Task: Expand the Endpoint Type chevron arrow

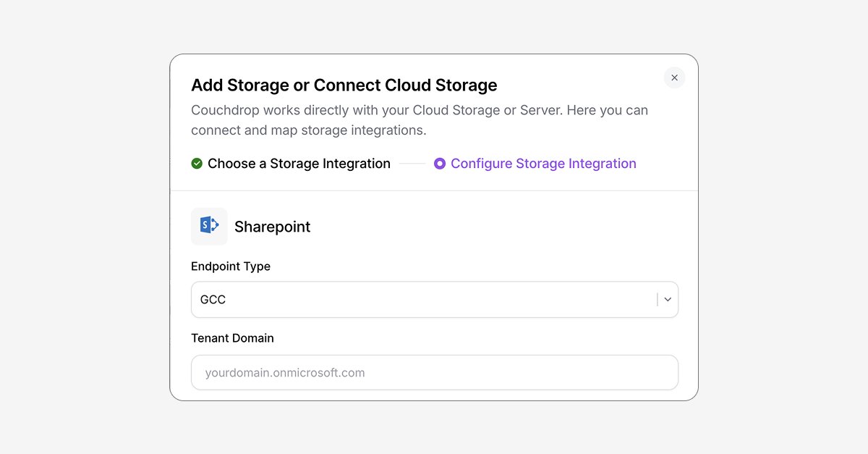Action: [x=668, y=300]
